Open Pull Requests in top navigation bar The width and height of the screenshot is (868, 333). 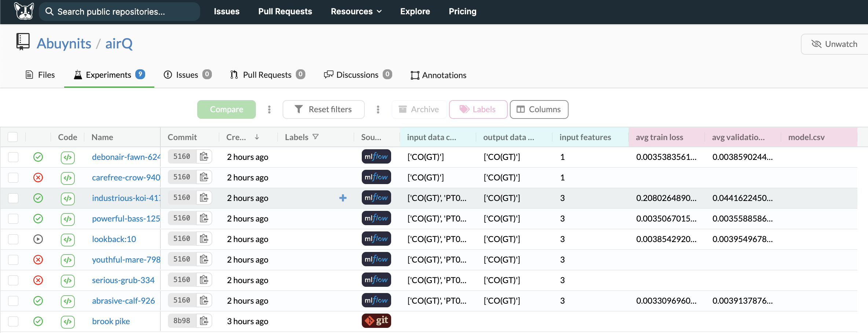[x=285, y=11]
